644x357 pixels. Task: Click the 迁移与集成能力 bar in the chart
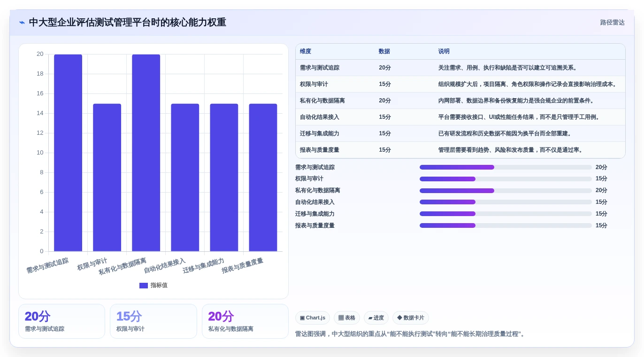point(224,178)
